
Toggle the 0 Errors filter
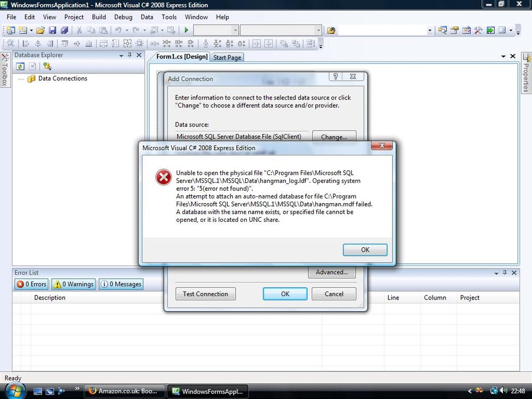[31, 284]
